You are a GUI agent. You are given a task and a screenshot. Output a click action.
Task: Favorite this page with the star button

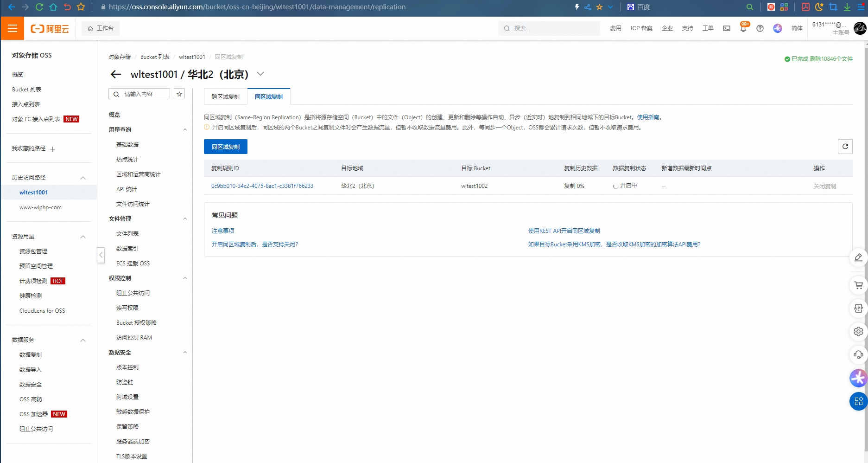179,94
